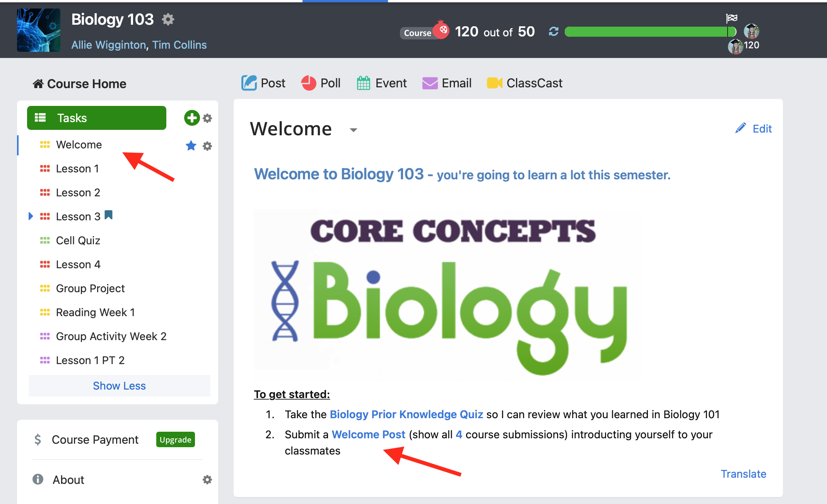The image size is (827, 504).
Task: Open Email composer
Action: point(447,83)
